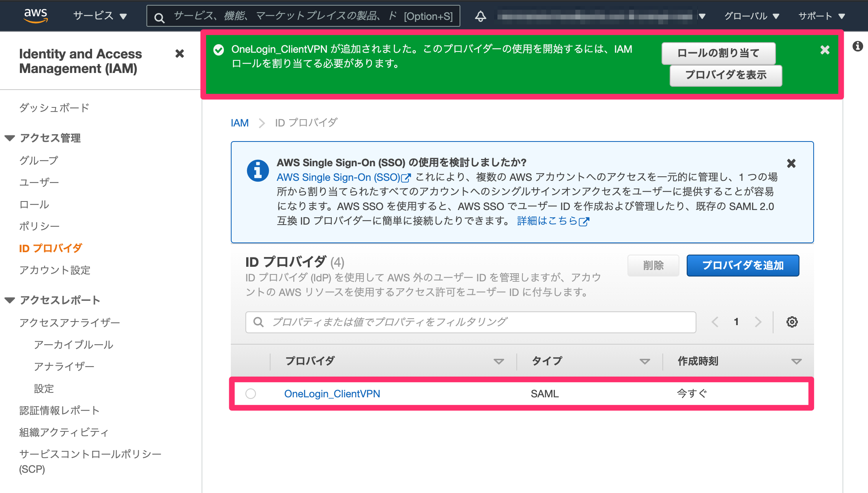The image size is (868, 493).
Task: Click the 今すぐ creation time cell
Action: coord(692,394)
